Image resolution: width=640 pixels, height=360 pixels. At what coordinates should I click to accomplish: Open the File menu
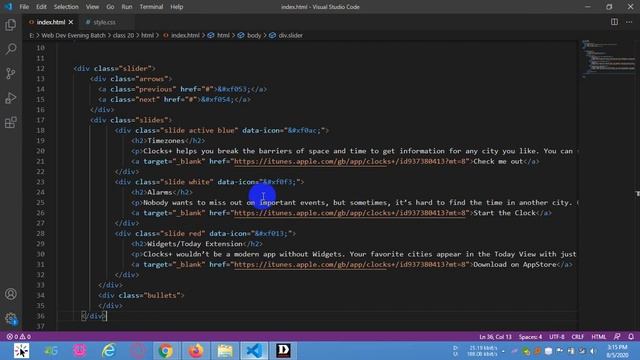(x=24, y=7)
